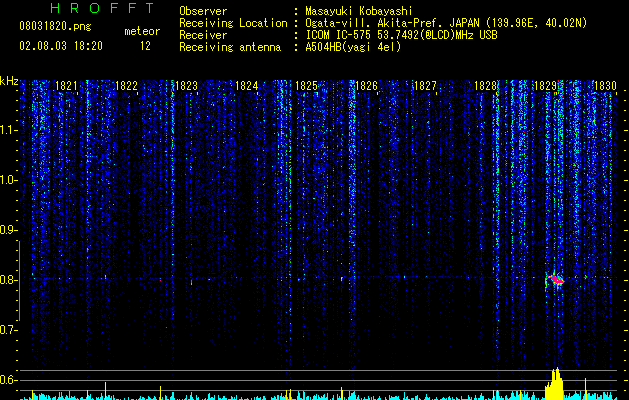
Task: Click the 0.6 kHz axis label
Action: [9, 380]
